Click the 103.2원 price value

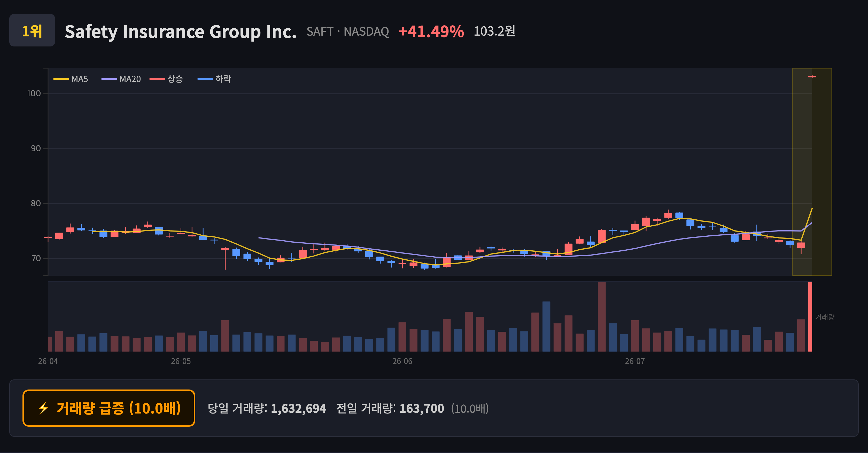coord(494,31)
